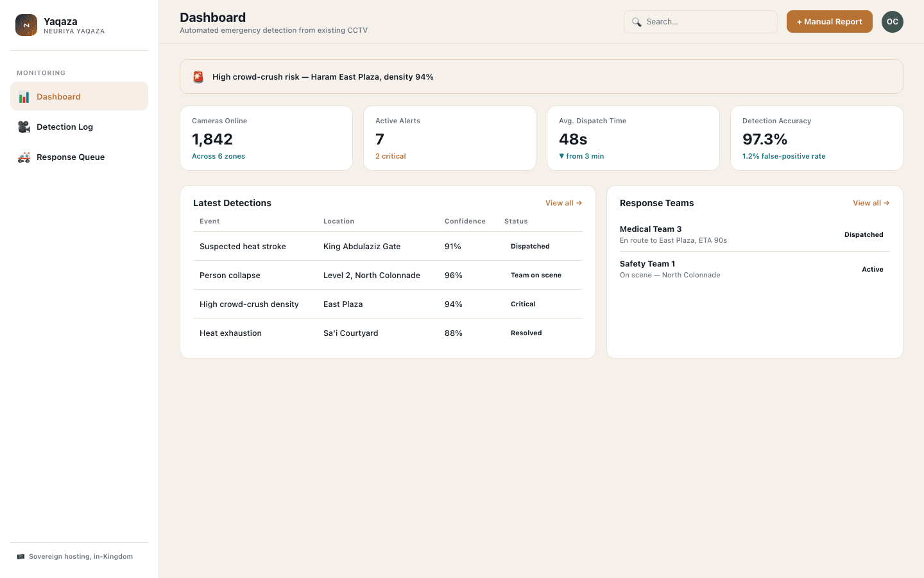Click the sovereign hosting flag icon
Screen dimensions: 924x578
pyautogui.click(x=21, y=557)
